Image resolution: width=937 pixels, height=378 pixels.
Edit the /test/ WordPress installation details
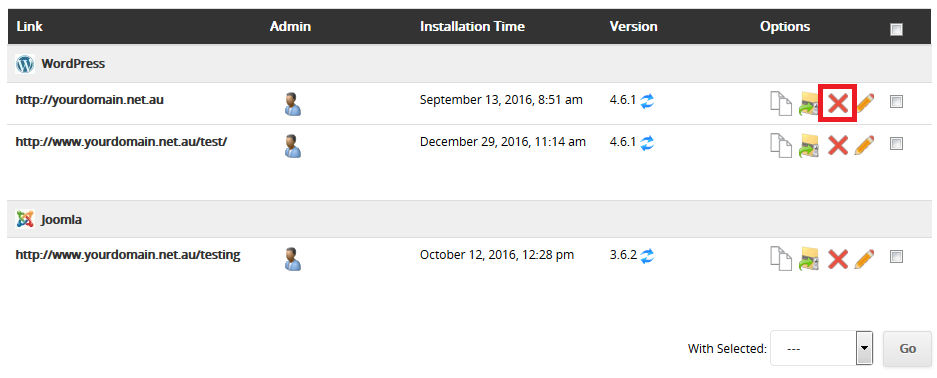coord(864,145)
